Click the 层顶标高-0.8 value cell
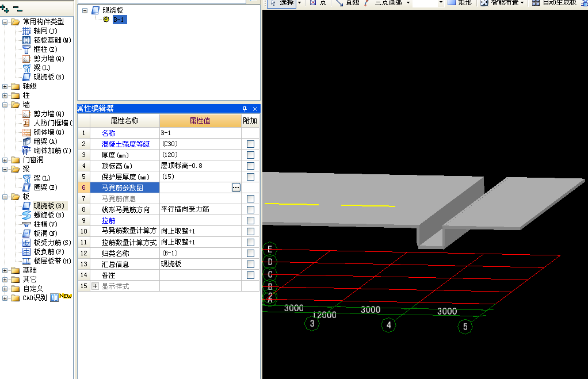Viewport: 588px width, 379px height. point(200,166)
